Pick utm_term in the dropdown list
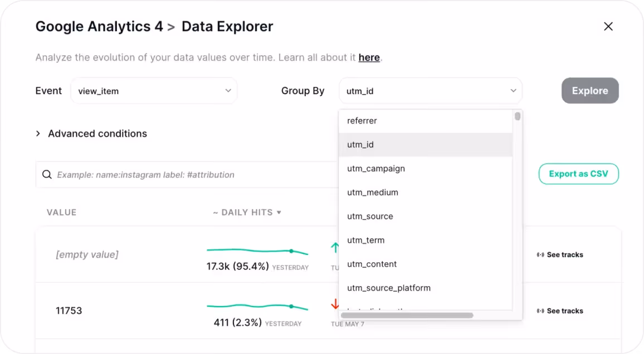This screenshot has width=644, height=354. tap(426, 240)
